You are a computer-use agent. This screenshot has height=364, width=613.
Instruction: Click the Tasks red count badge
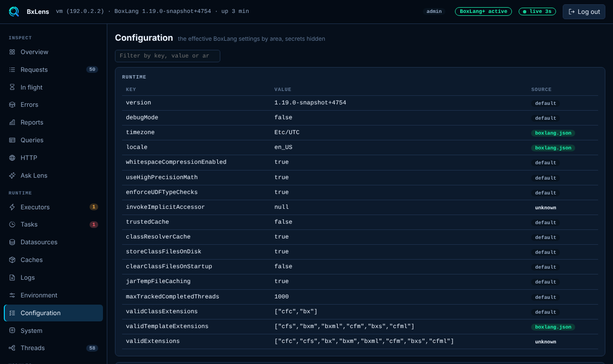tap(94, 225)
